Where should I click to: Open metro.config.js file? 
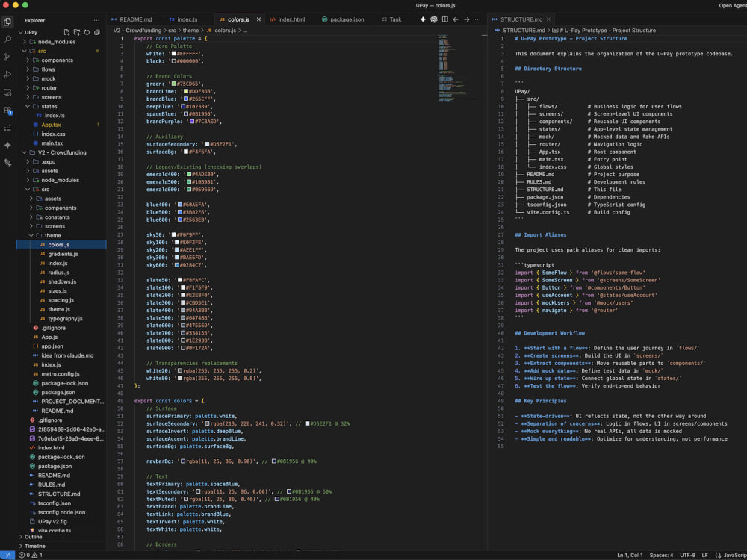61,374
